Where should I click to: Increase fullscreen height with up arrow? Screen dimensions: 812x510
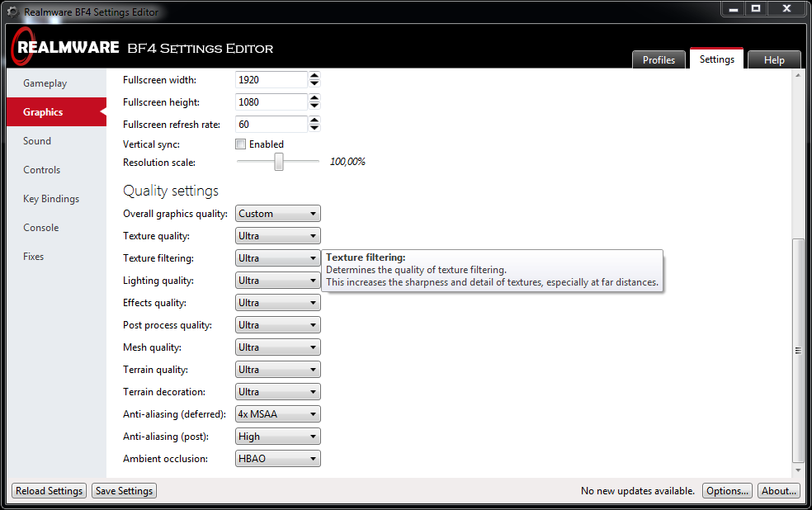tap(314, 98)
